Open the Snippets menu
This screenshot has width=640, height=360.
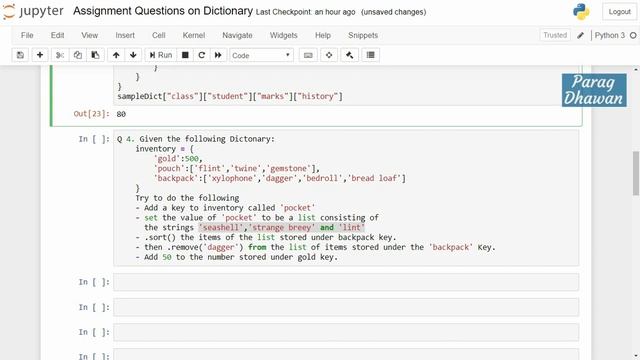point(363,36)
